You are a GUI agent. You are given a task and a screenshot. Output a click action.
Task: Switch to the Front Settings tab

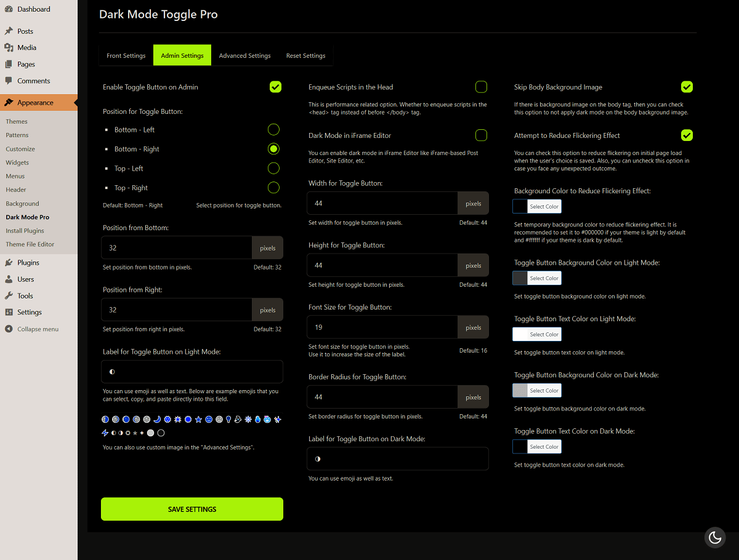[x=126, y=55]
